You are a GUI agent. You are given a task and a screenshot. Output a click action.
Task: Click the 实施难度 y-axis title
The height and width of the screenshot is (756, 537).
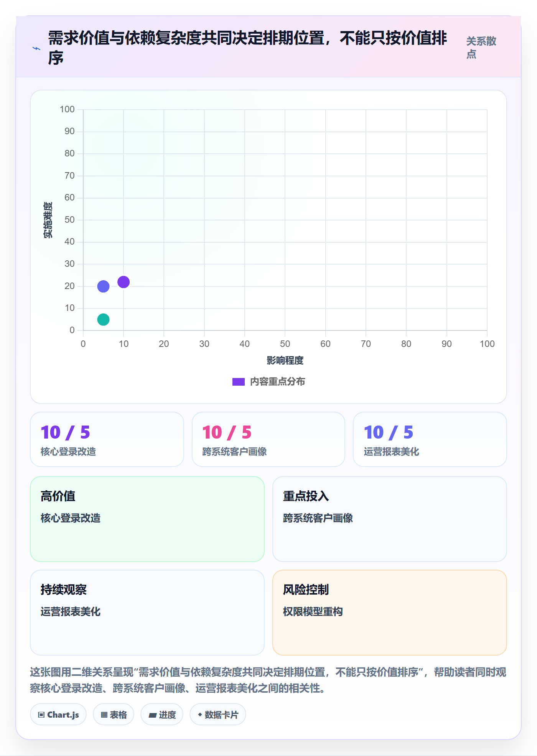tap(48, 220)
